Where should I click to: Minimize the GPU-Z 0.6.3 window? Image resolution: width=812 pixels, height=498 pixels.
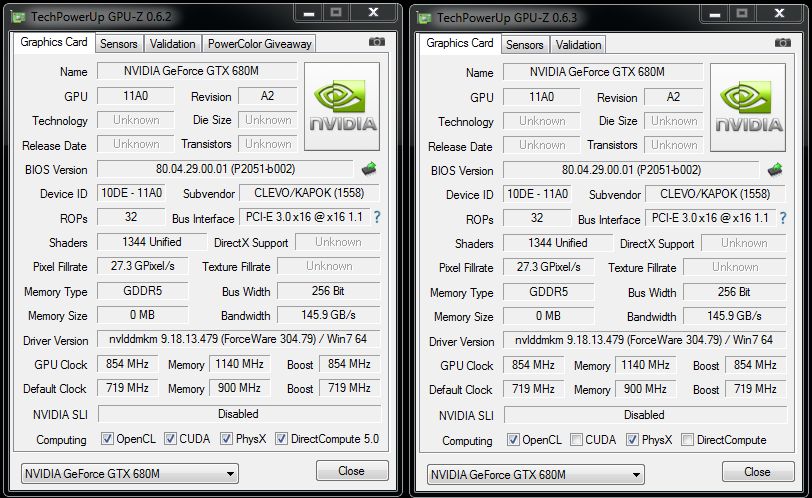715,14
